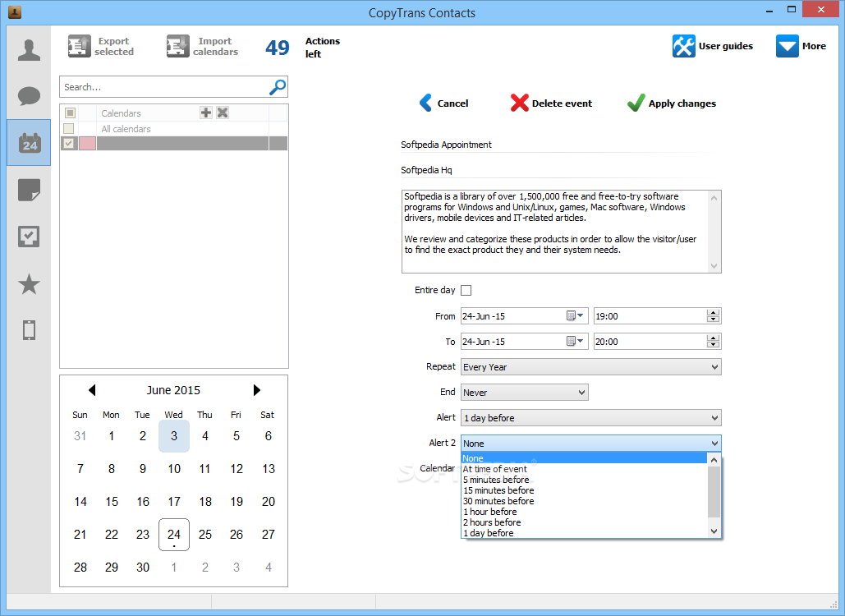
Task: Open the device phone icon section
Action: point(29,330)
